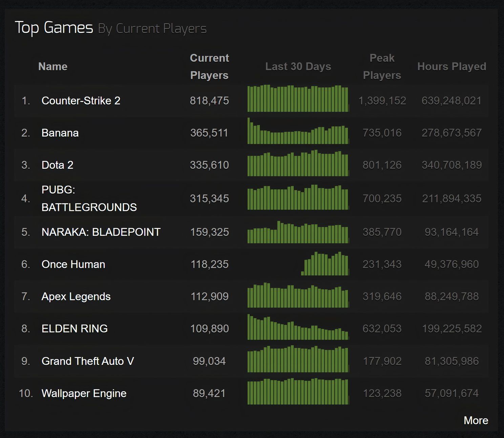Select the Grand Theft Auto V link
504x438 pixels.
(87, 361)
